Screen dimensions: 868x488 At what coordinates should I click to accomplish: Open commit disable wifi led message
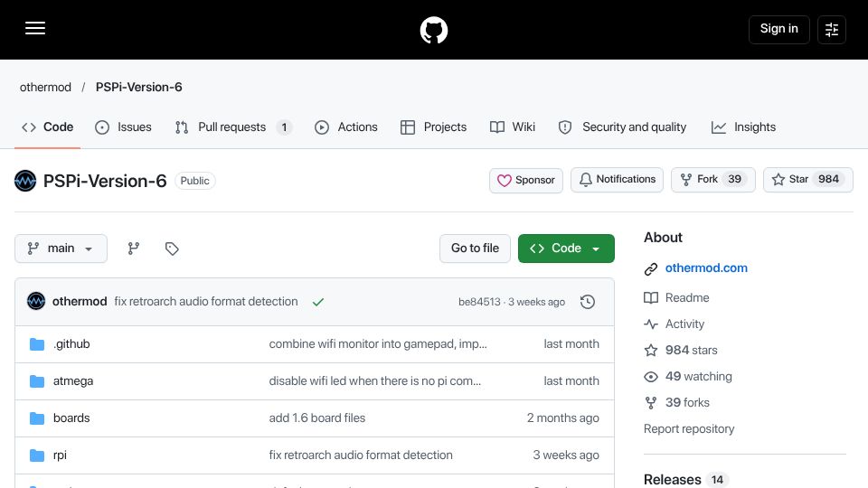pyautogui.click(x=374, y=381)
